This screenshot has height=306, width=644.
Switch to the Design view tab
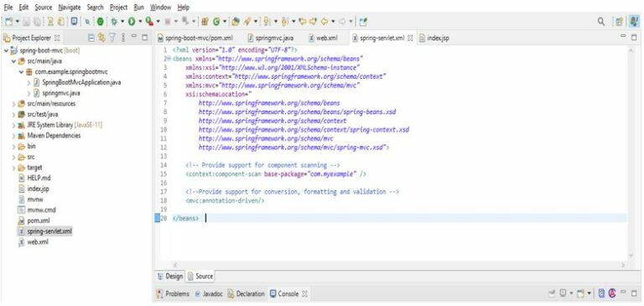[x=170, y=276]
